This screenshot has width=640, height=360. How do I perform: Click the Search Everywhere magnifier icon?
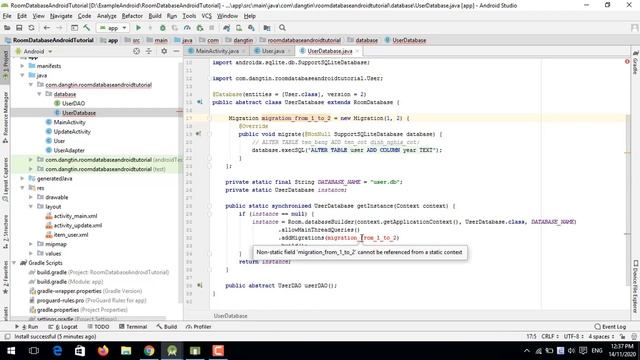282,28
